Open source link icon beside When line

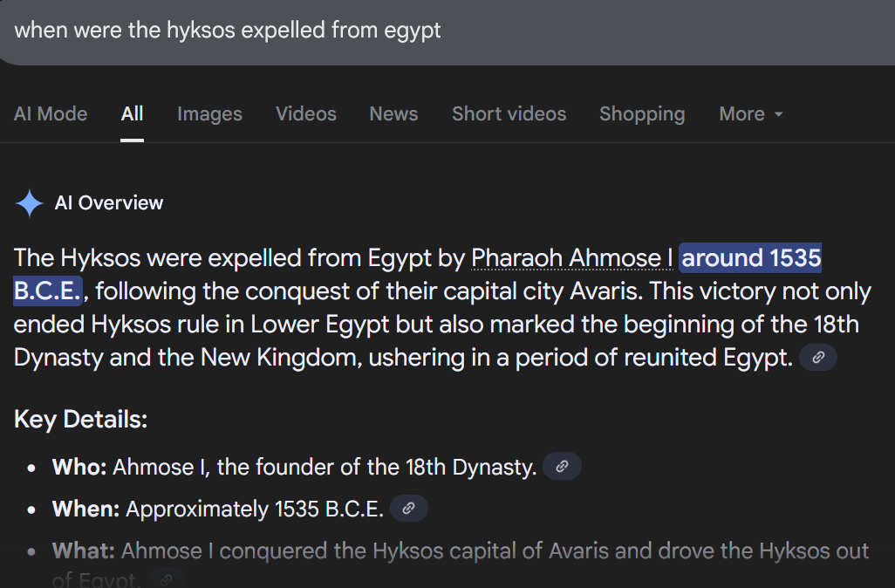point(409,508)
